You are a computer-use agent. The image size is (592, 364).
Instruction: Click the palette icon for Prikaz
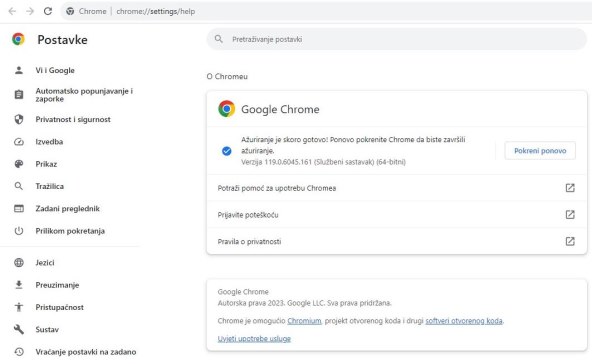click(x=19, y=164)
